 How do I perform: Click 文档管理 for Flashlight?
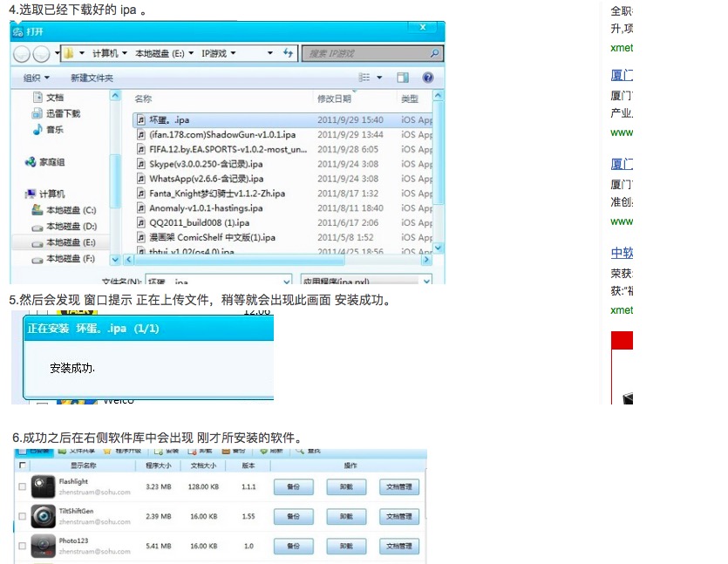pos(399,487)
